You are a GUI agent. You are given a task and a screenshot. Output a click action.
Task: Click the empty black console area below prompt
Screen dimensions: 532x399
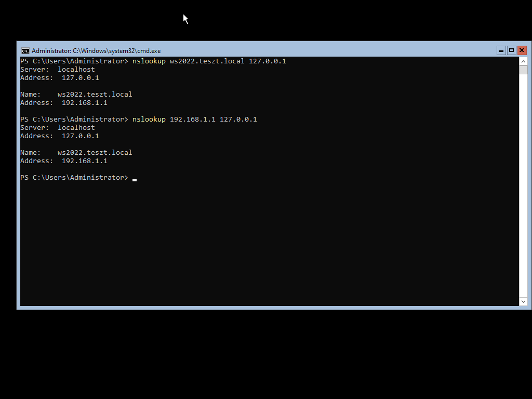click(x=260, y=244)
